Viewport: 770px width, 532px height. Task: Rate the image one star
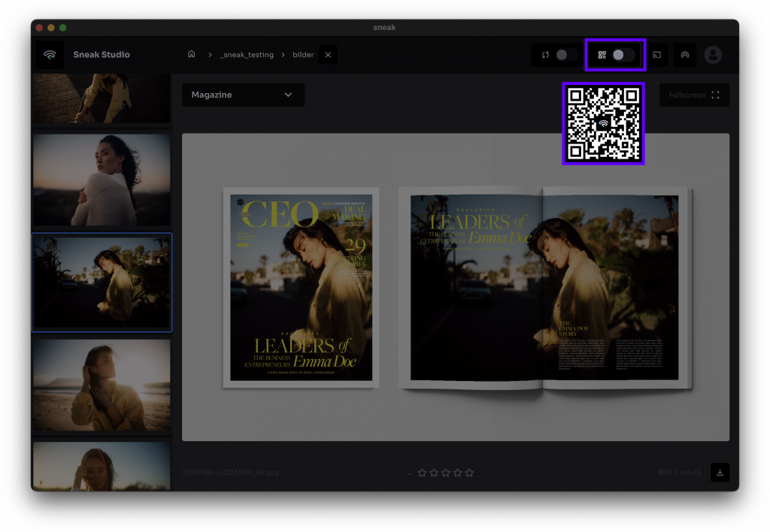click(x=422, y=473)
